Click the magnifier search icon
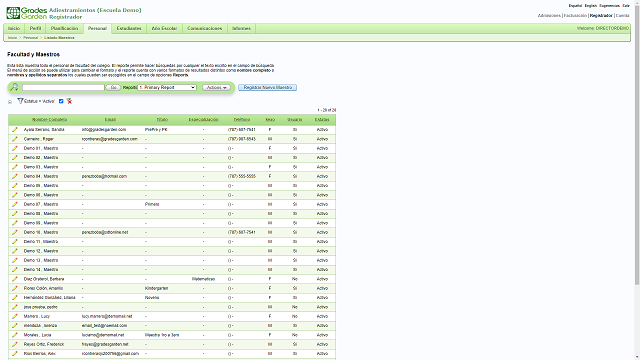Image resolution: width=640 pixels, height=360 pixels. tap(14, 87)
